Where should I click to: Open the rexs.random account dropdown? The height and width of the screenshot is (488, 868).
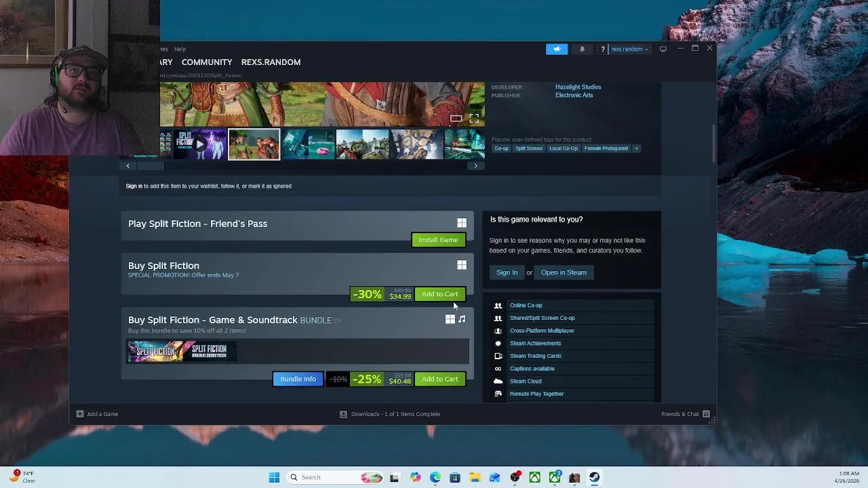(629, 49)
